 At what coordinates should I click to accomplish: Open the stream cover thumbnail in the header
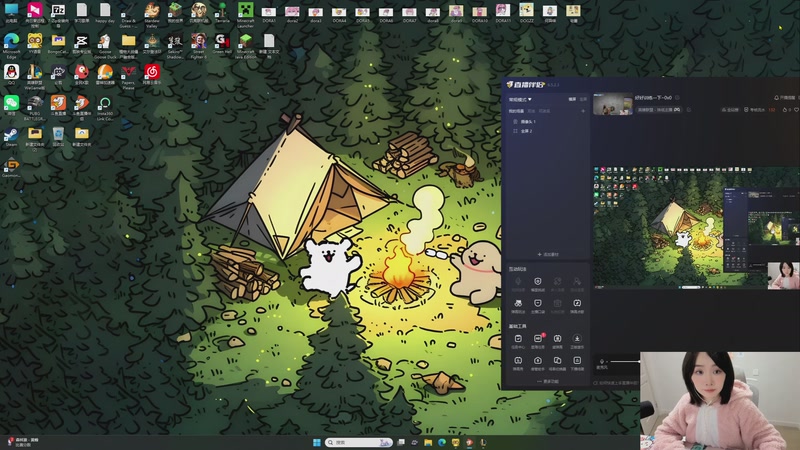pos(613,104)
